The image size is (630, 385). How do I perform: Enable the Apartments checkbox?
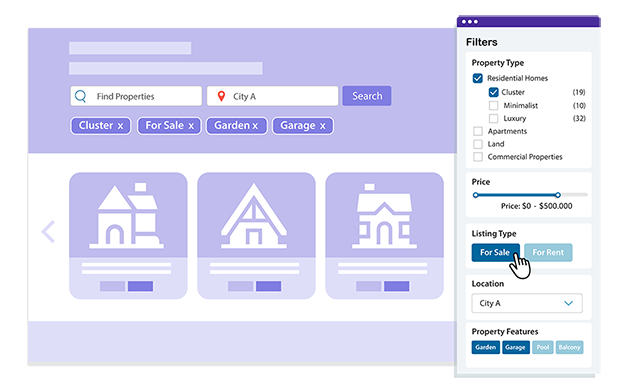click(x=478, y=131)
